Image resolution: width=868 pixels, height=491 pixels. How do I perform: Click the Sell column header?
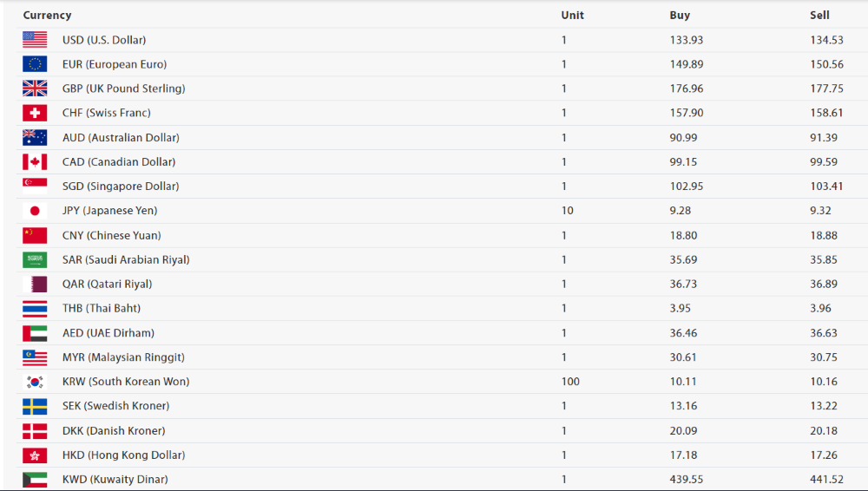coord(819,16)
